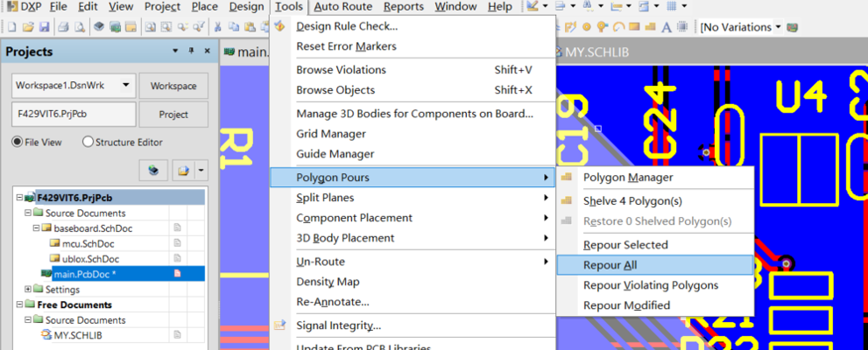Open the dropdown arrow beside the grid icon

684,7
